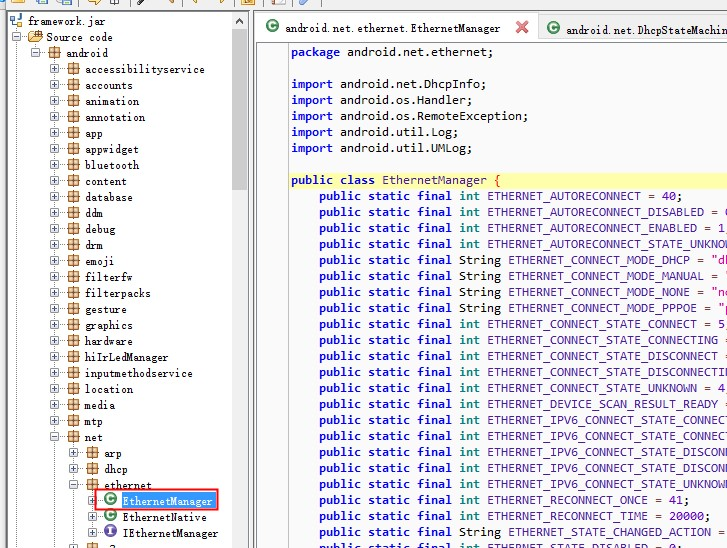The height and width of the screenshot is (548, 727).
Task: Expand the location package
Action: click(54, 389)
